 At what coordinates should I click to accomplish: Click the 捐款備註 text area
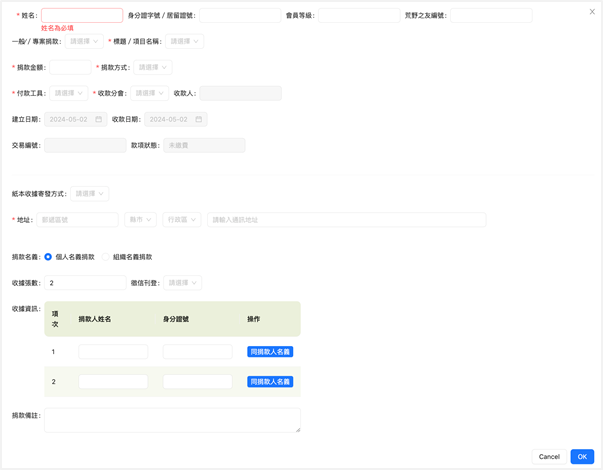coord(172,420)
